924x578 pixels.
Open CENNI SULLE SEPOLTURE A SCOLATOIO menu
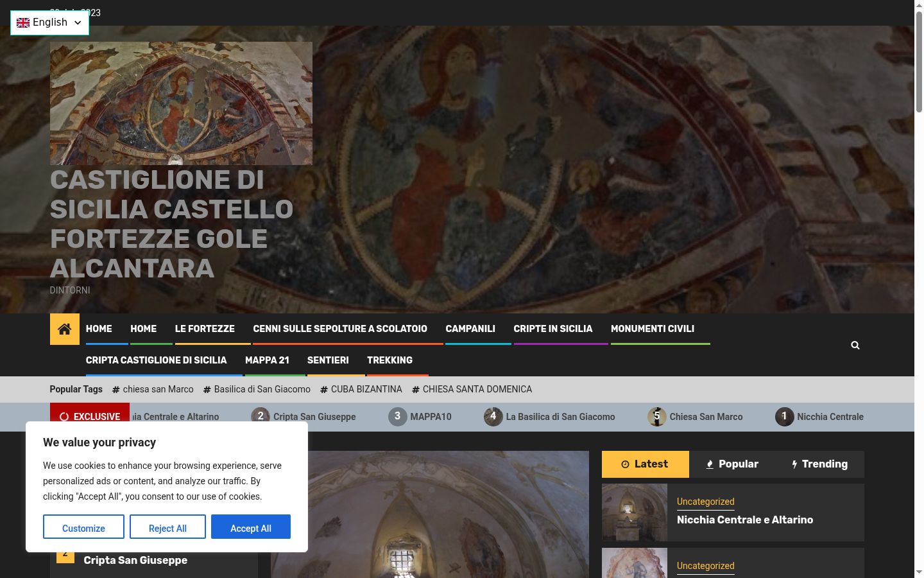click(340, 329)
